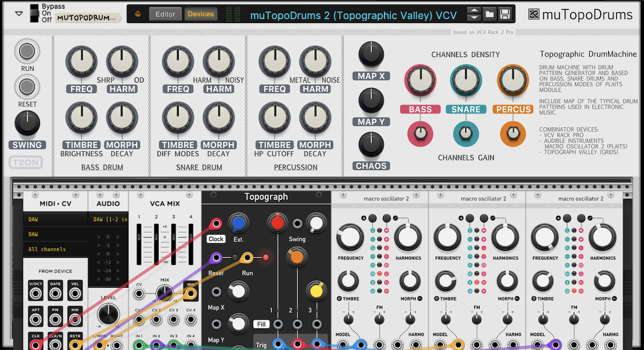Click the VEL jack on the MIDI-CV module
Image resolution: width=644 pixels, height=350 pixels.
pos(75,294)
